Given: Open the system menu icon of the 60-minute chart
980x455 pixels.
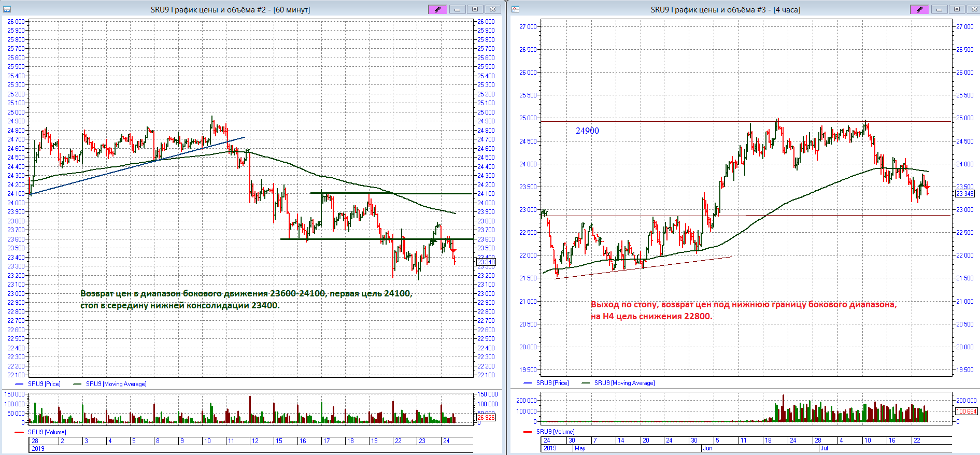Looking at the screenshot, I should pyautogui.click(x=7, y=9).
